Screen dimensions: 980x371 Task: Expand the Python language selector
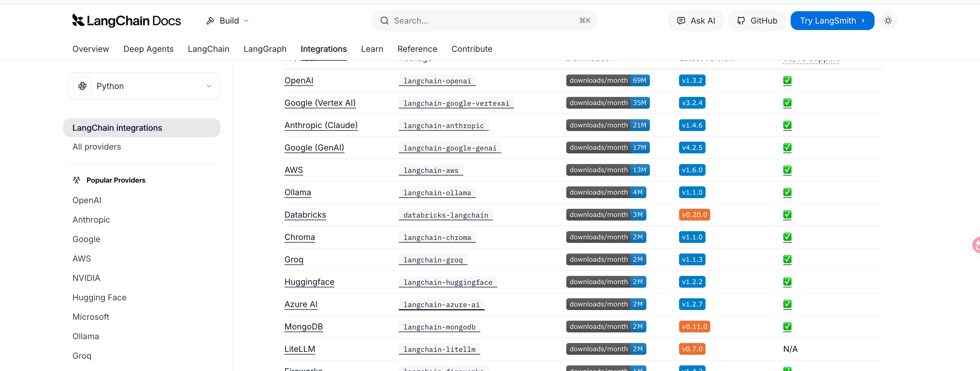[x=144, y=86]
